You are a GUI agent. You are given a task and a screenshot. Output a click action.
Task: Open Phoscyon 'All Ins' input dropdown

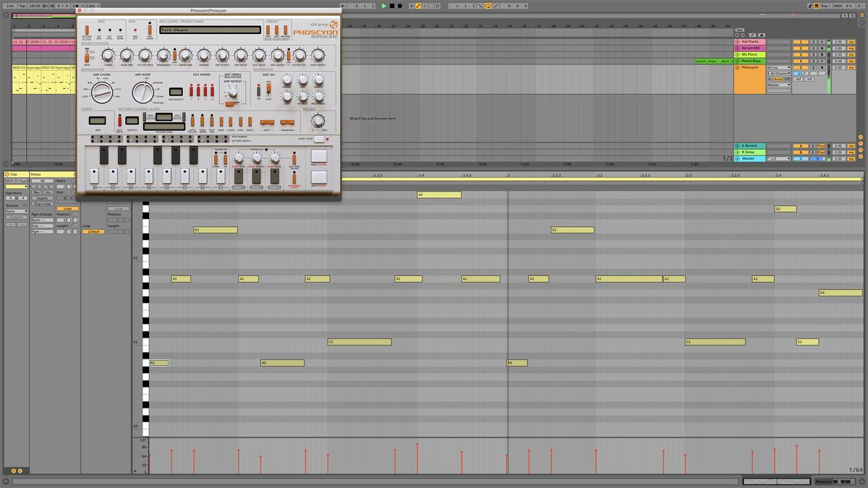pos(779,68)
